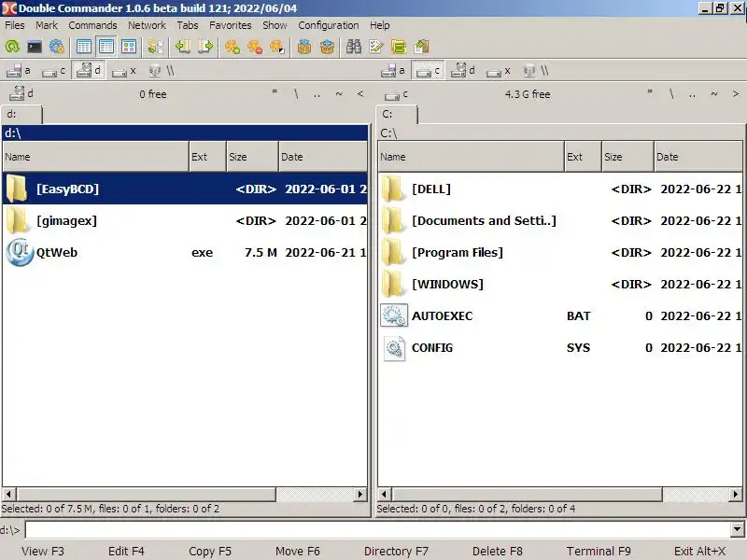Image resolution: width=747 pixels, height=560 pixels.
Task: Open Search with the binoculars icon
Action: pyautogui.click(x=354, y=47)
